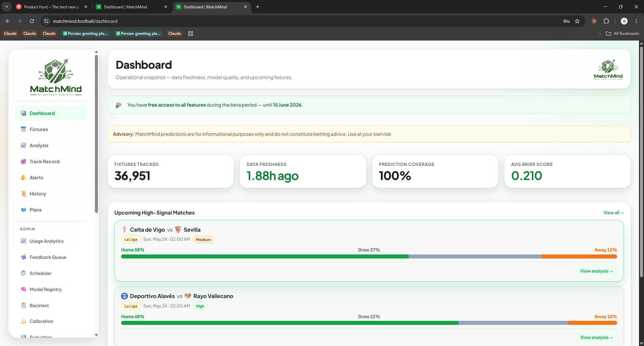644x346 pixels.
Task: Click the Medium confidence badge
Action: tap(203, 240)
